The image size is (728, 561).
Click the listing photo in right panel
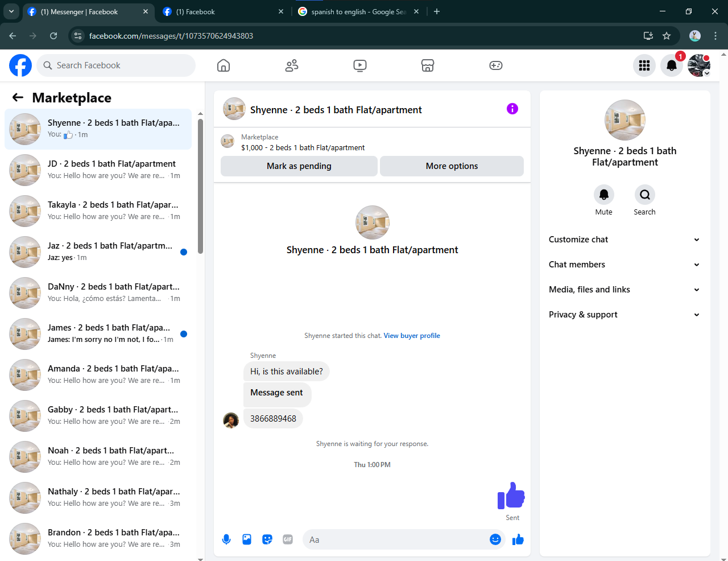pos(625,120)
